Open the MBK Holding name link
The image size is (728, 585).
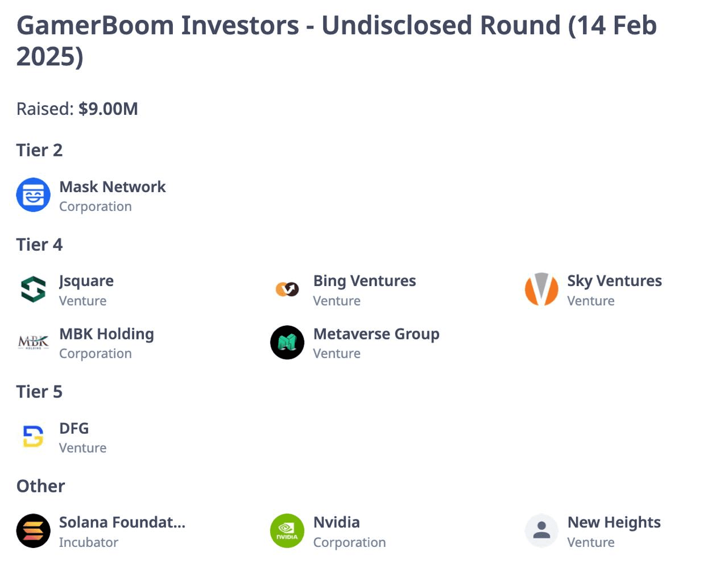pyautogui.click(x=106, y=334)
